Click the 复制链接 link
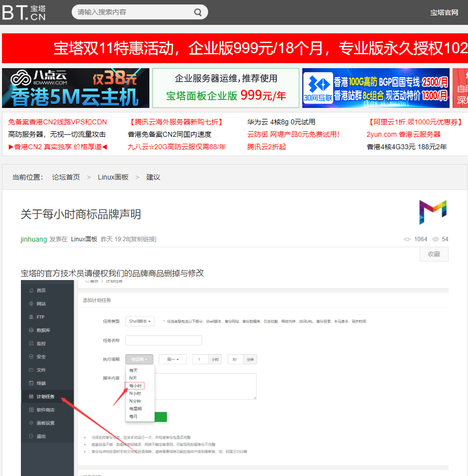The image size is (468, 476). click(x=143, y=239)
